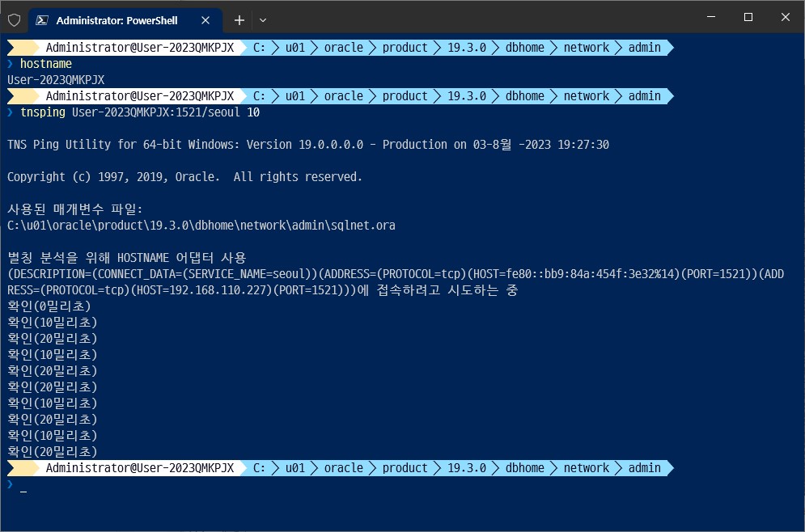Click the sqlnet.ora file path line
Image resolution: width=805 pixels, height=532 pixels.
(x=201, y=226)
